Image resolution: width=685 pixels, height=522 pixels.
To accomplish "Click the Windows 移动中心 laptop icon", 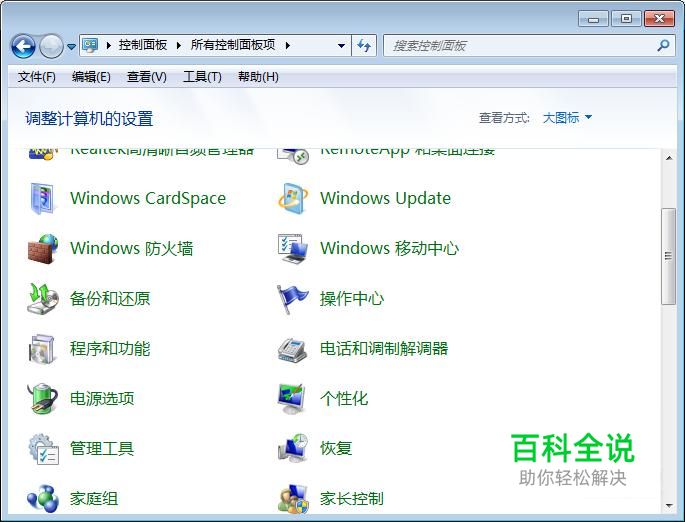I will point(293,249).
